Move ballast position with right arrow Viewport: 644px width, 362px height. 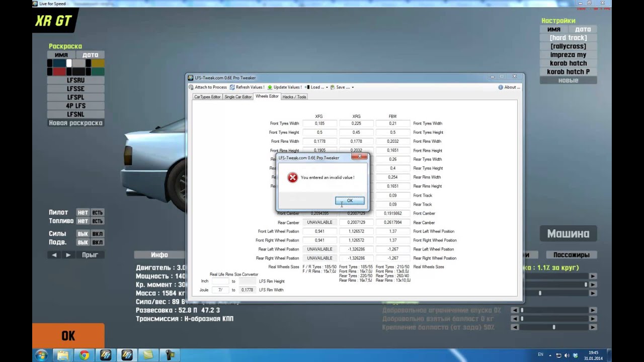click(593, 327)
